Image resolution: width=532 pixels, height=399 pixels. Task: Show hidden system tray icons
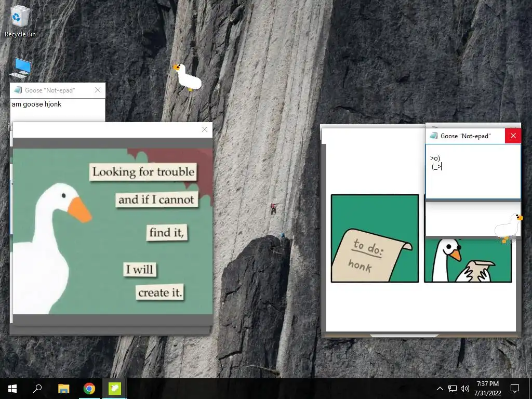point(440,389)
